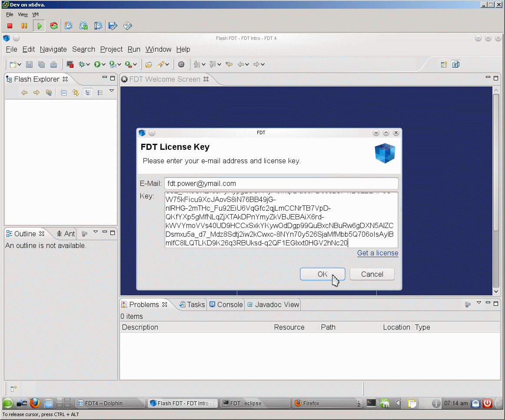The image size is (505, 420).
Task: Click Back arrow in the Flash Explorer toolbar
Action: pos(24,93)
